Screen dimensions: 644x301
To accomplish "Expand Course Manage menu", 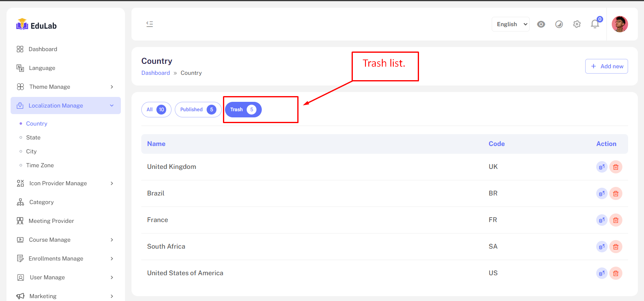I will (65, 240).
